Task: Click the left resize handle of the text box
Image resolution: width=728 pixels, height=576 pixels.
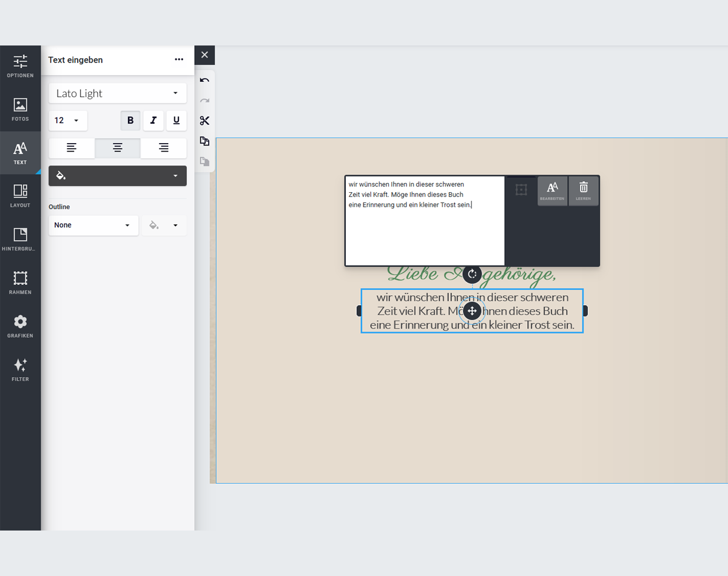Action: click(359, 310)
